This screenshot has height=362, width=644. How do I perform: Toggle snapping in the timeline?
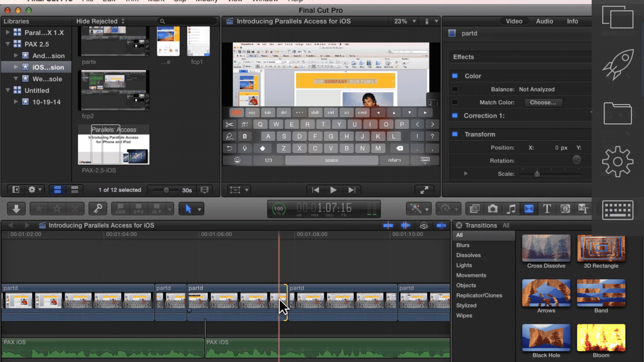441,225
